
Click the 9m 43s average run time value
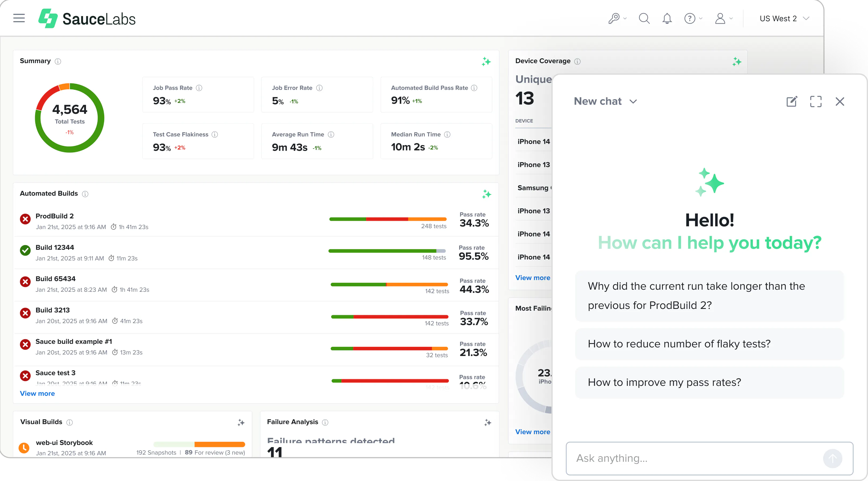pyautogui.click(x=289, y=147)
